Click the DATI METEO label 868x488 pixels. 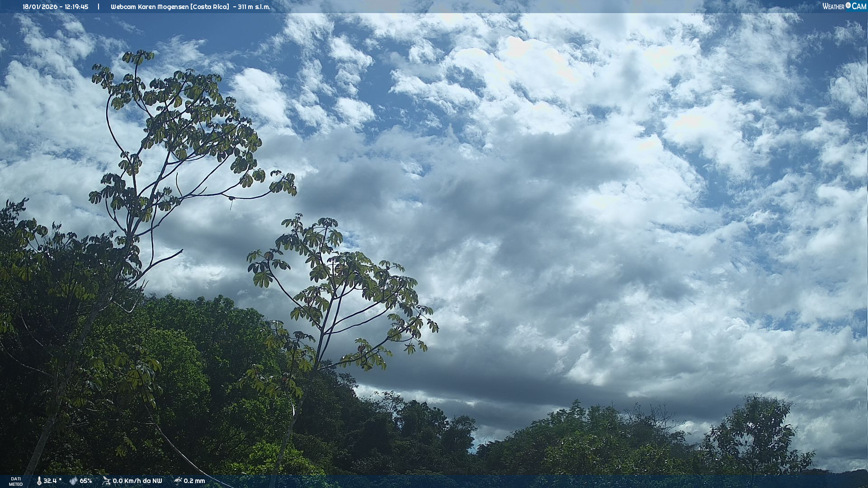(16, 481)
